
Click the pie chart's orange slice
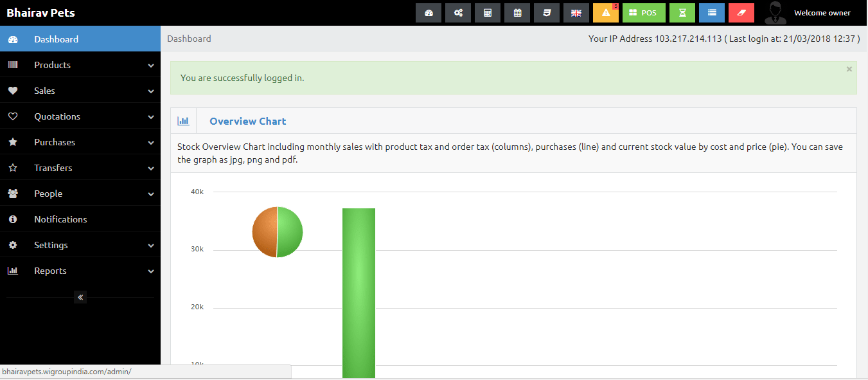coord(263,232)
